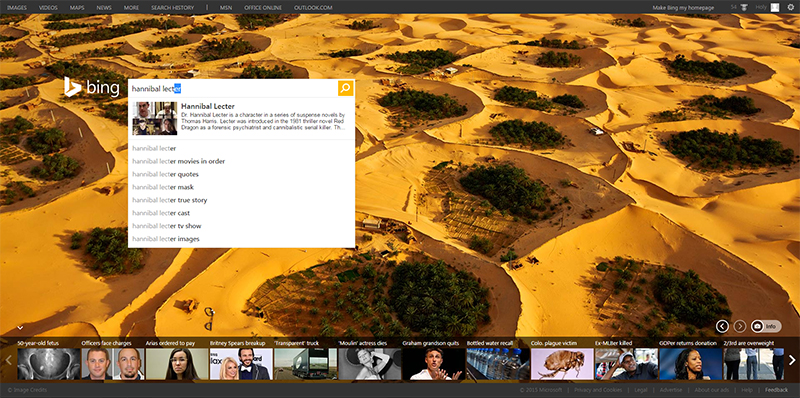Open 'Bottled water recall' news thumbnail
This screenshot has height=398, width=800.
tap(497, 363)
